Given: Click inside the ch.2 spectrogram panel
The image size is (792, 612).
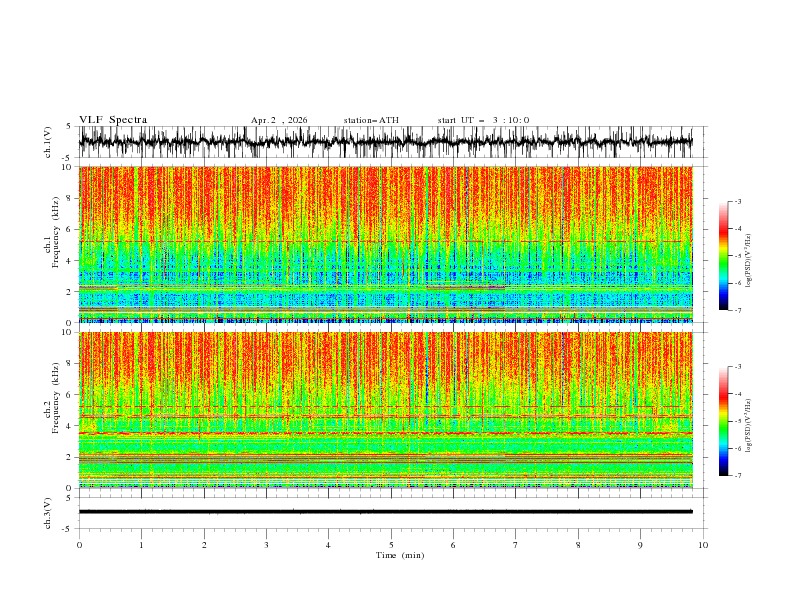Looking at the screenshot, I should click(386, 410).
